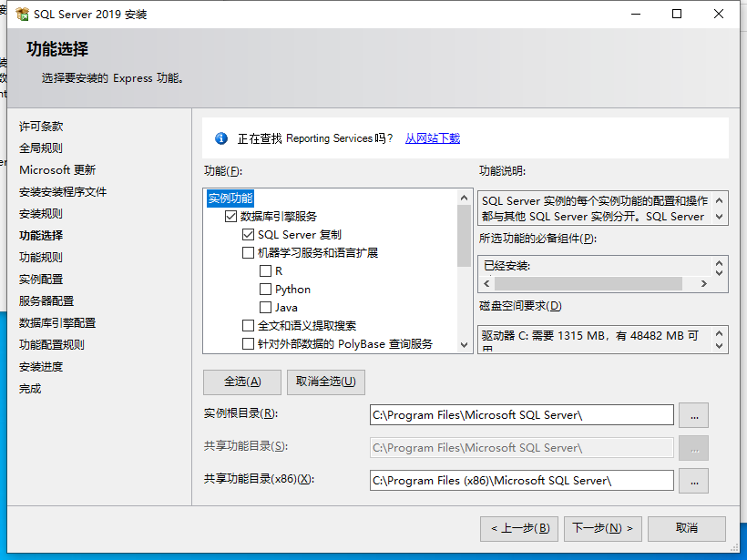Check the 机器学习服务和语言扩展 checkbox
The image size is (747, 560).
click(248, 253)
